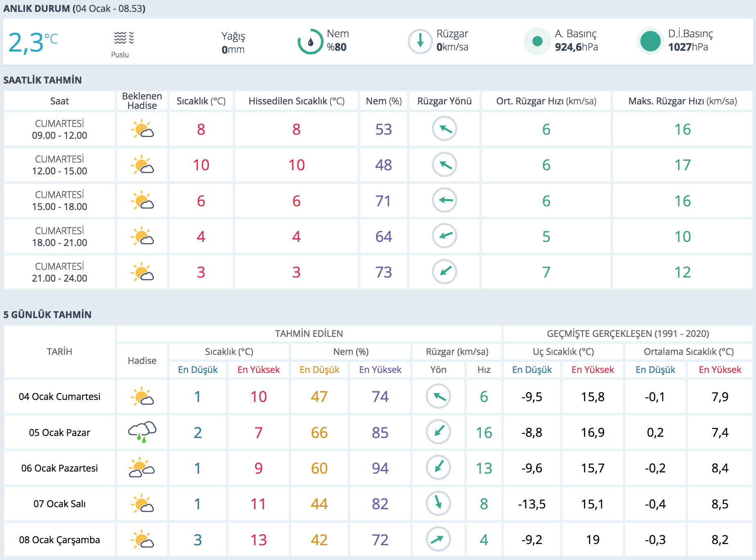
Task: Click wind direction icon for 08 Ocak Çarşamba
Action: (x=438, y=539)
